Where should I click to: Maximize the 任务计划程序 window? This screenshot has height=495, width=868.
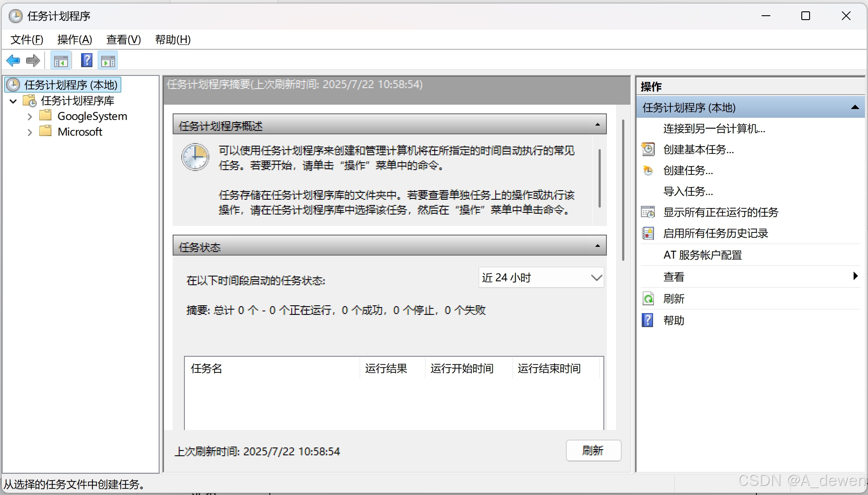pyautogui.click(x=806, y=16)
